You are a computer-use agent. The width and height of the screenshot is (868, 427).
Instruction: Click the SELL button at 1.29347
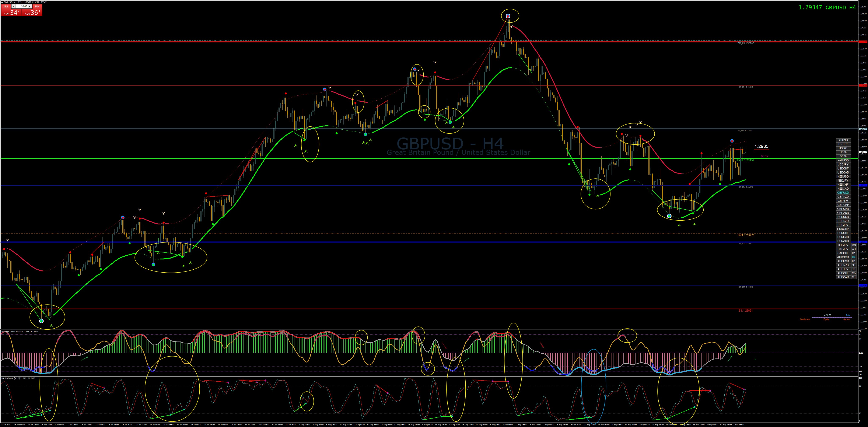(11, 10)
